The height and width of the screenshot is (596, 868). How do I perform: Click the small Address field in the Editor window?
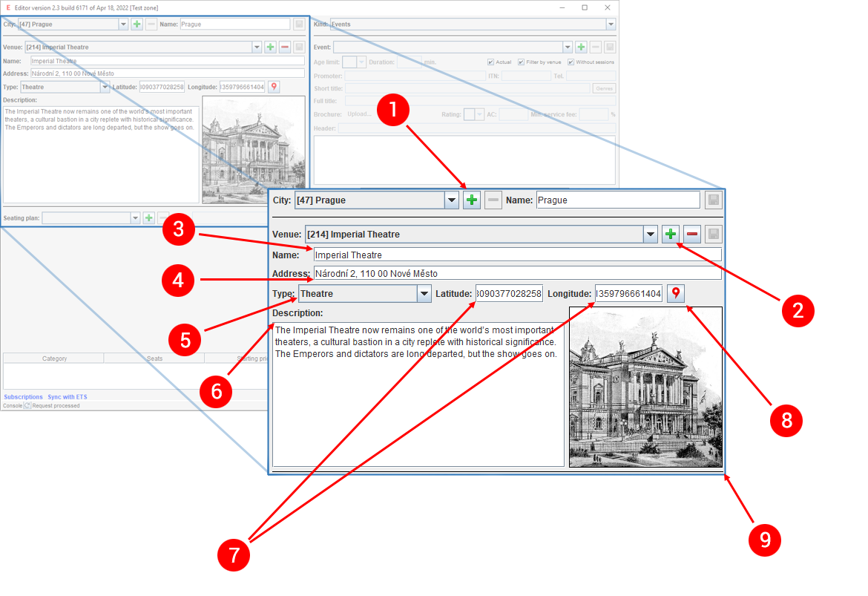[x=167, y=73]
